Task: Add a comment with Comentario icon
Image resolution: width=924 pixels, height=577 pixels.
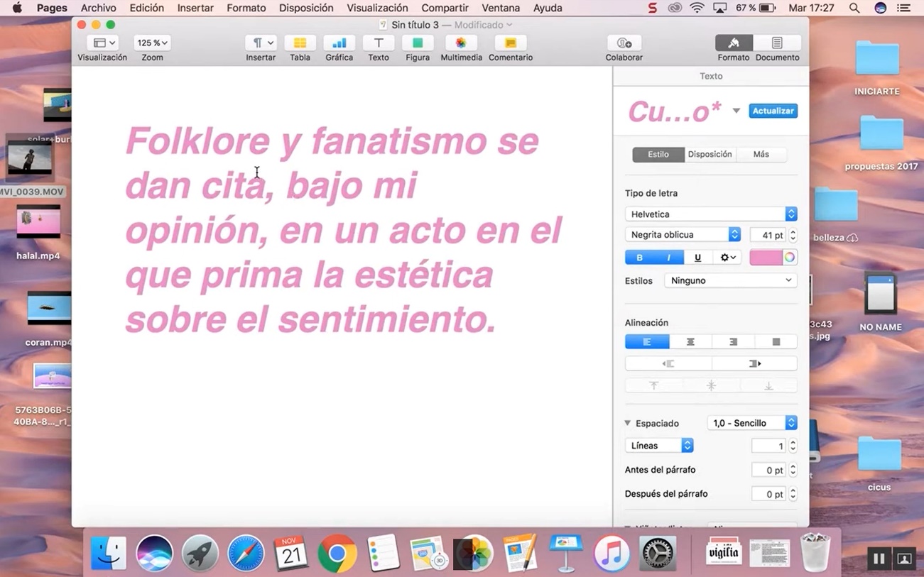Action: coord(510,43)
